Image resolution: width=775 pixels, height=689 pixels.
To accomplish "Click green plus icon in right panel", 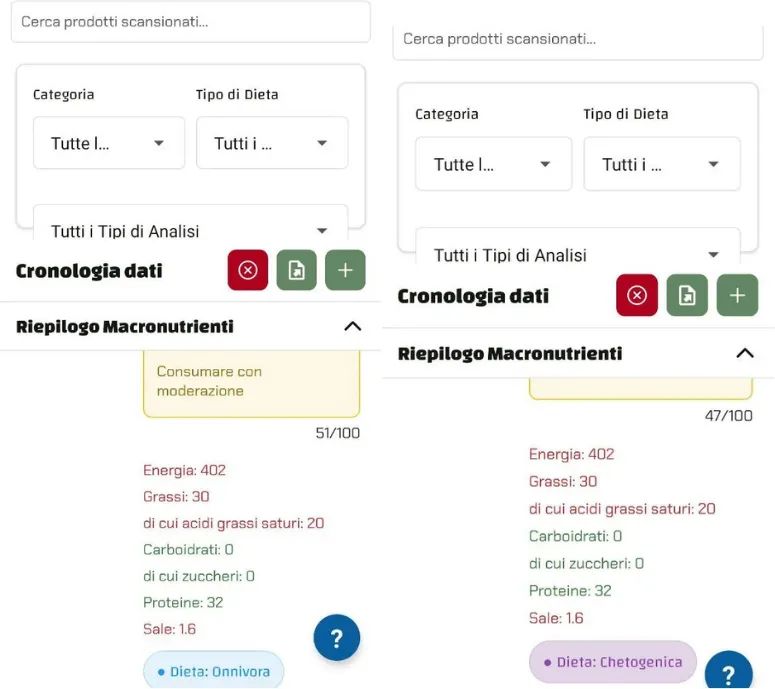I will (x=737, y=295).
